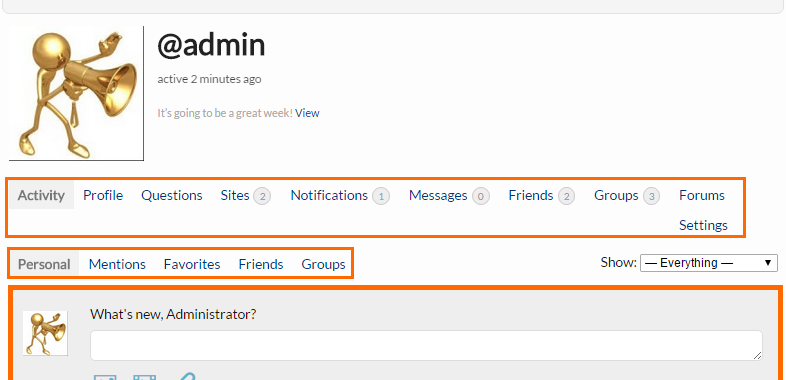Click the View link after status update

(307, 113)
